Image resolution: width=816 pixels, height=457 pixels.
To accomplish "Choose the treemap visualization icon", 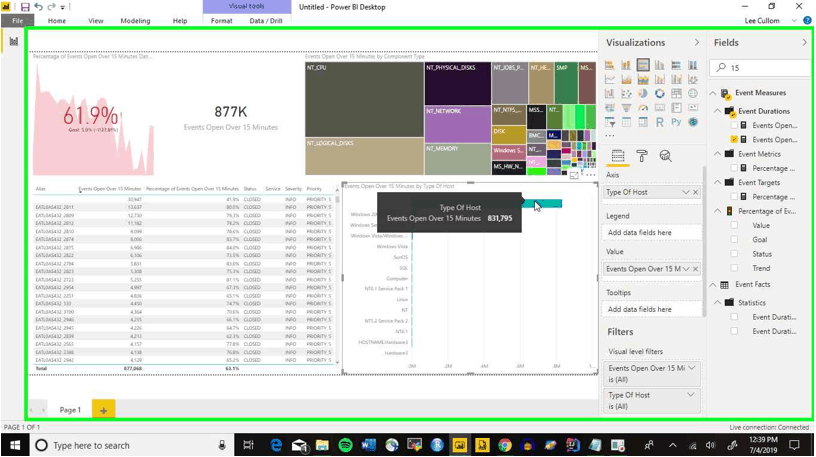I will coord(676,94).
